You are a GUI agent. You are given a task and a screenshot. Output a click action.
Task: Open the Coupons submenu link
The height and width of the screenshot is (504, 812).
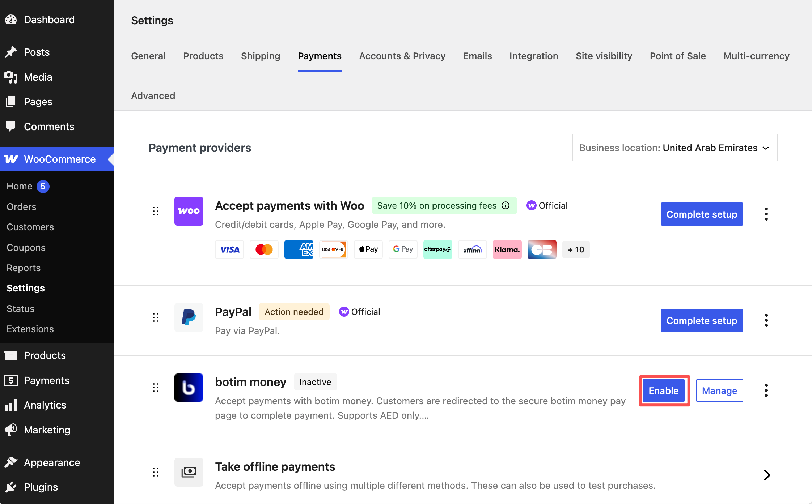click(26, 248)
